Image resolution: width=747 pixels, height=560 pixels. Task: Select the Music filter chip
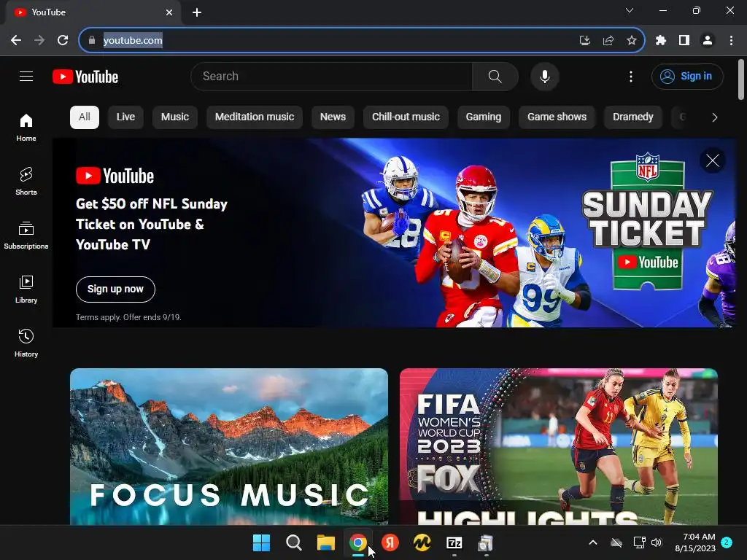pyautogui.click(x=175, y=117)
